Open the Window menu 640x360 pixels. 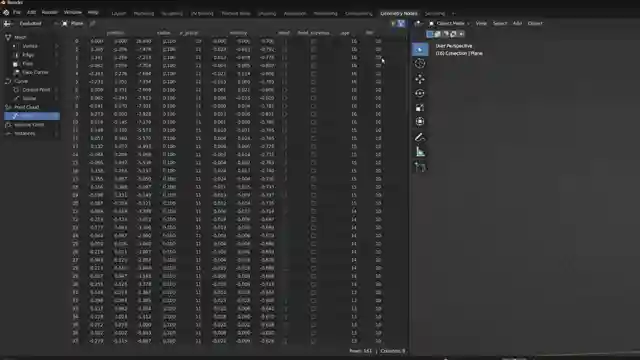click(73, 13)
